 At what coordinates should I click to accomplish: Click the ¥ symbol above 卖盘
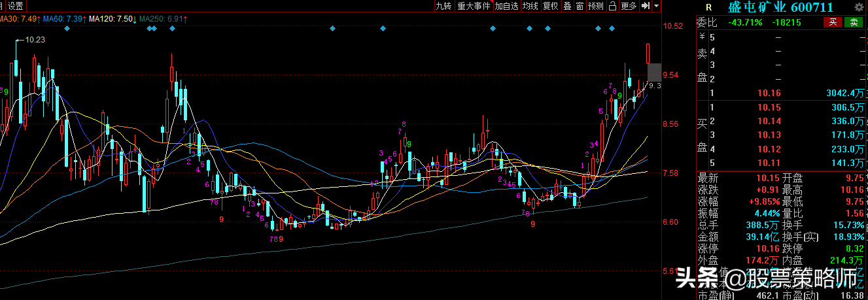pos(701,37)
